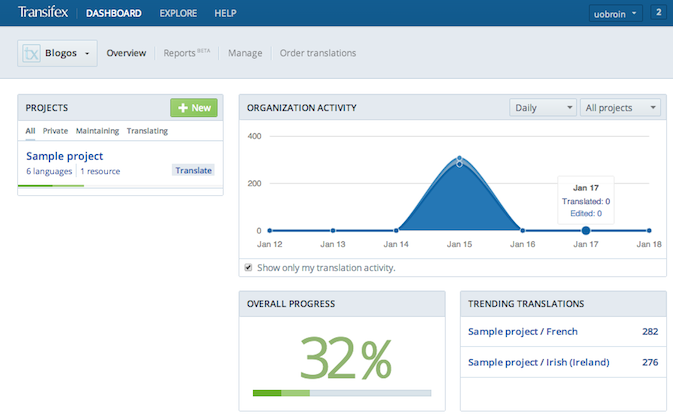673x419 pixels.
Task: Show Maintaining projects filter
Action: coord(97,131)
